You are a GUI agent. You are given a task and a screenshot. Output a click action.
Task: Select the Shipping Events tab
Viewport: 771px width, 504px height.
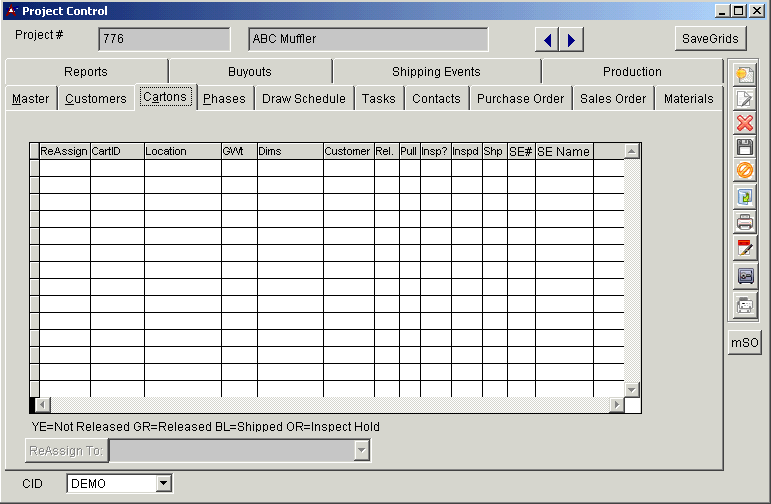[436, 72]
